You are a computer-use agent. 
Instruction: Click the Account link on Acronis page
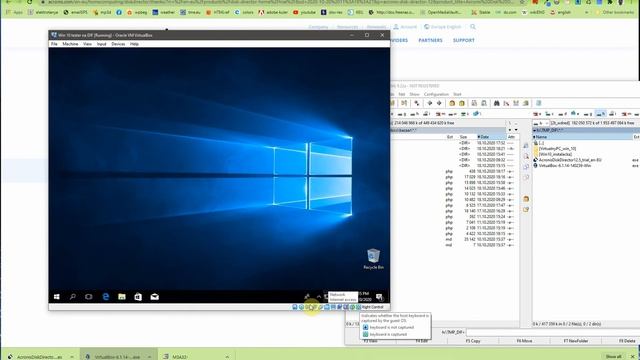(405, 27)
